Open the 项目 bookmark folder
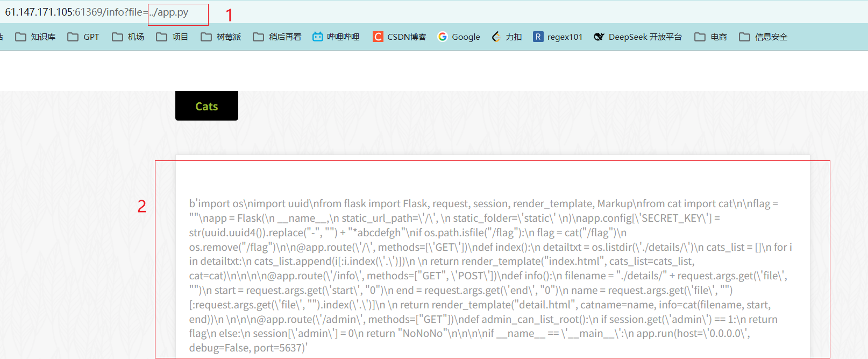 click(172, 37)
